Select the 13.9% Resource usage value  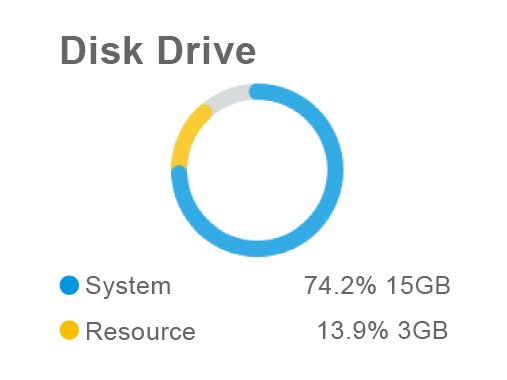[x=352, y=330]
